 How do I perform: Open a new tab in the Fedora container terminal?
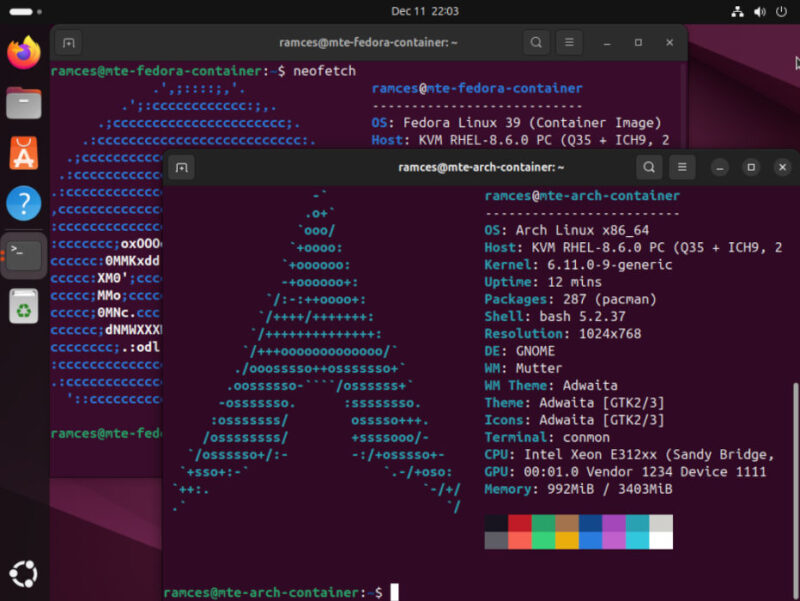coord(66,43)
